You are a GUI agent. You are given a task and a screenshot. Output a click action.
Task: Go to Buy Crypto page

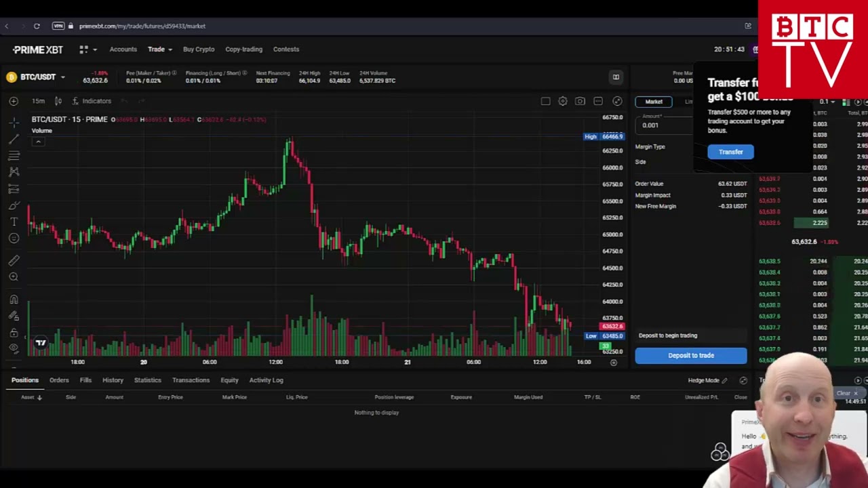click(199, 49)
